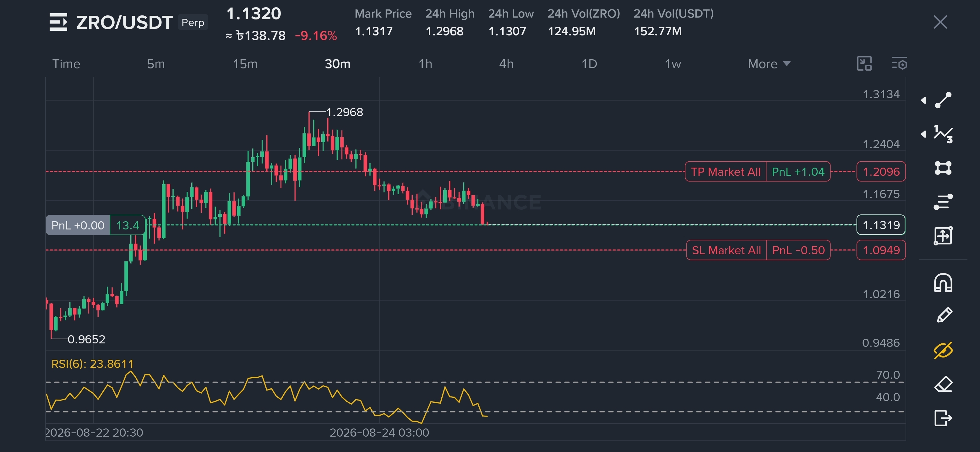The height and width of the screenshot is (452, 980).
Task: Close the full-screen chart view
Action: 940,22
